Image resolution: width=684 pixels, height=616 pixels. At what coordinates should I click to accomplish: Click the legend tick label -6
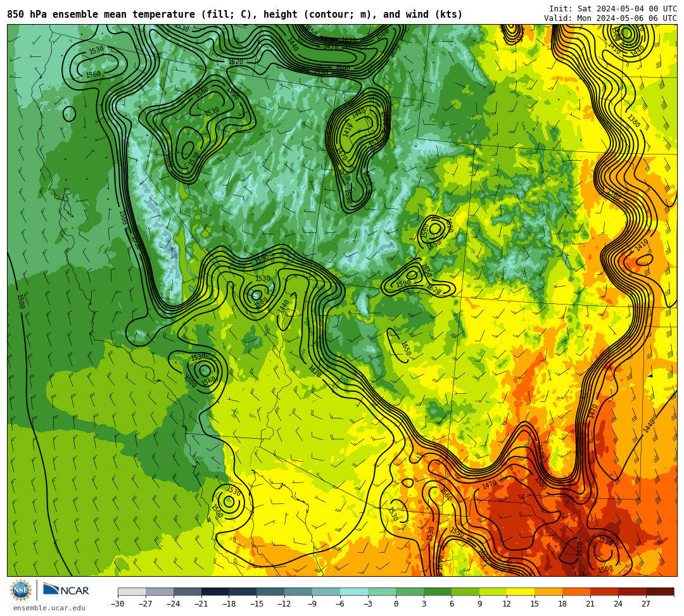[340, 604]
